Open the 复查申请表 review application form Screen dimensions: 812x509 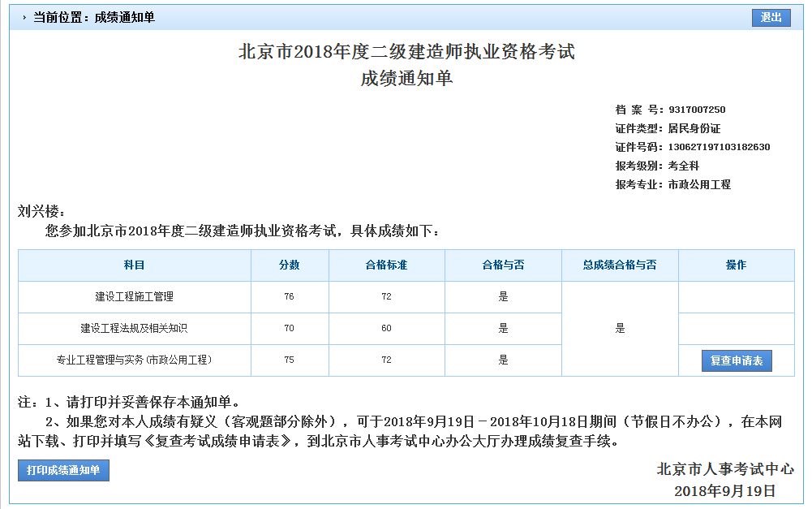[736, 360]
